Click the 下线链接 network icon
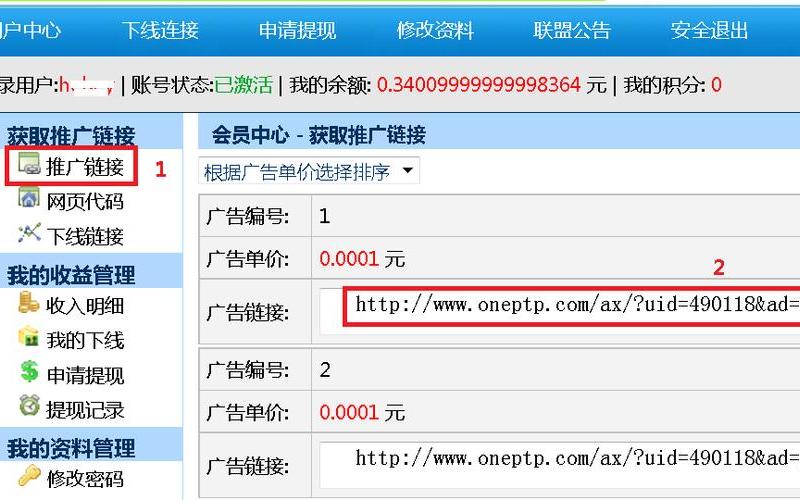 pyautogui.click(x=29, y=233)
